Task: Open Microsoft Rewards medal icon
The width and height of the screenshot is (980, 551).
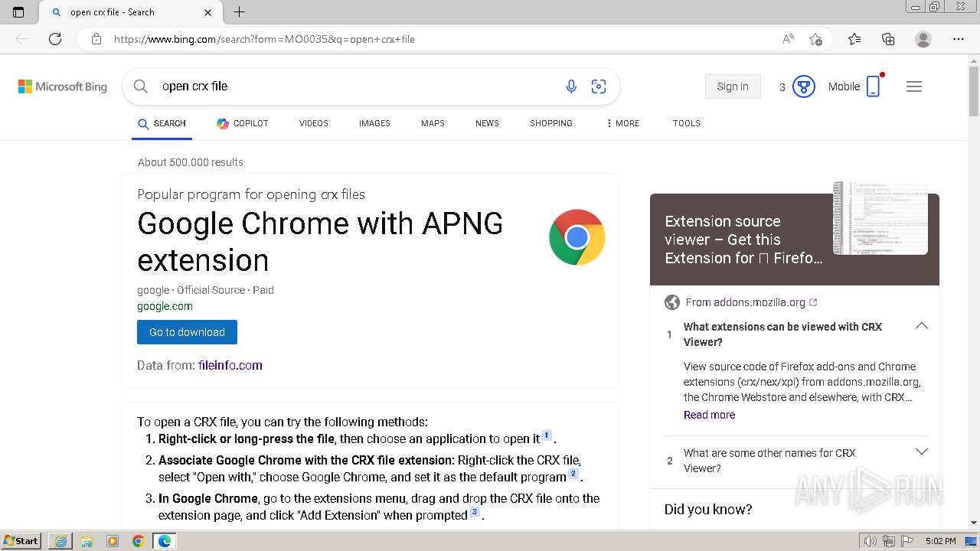Action: (803, 86)
